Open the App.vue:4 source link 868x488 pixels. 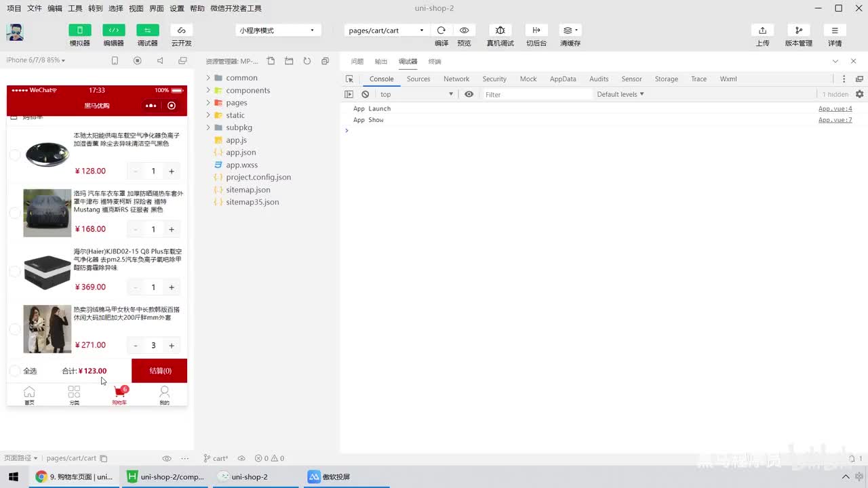[835, 108]
